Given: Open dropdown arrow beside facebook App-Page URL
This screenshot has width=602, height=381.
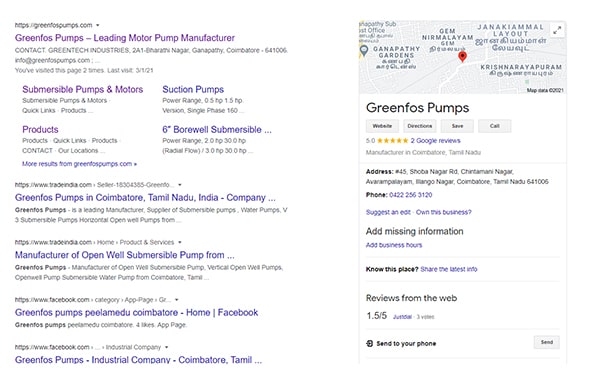Looking at the screenshot, I should [177, 300].
